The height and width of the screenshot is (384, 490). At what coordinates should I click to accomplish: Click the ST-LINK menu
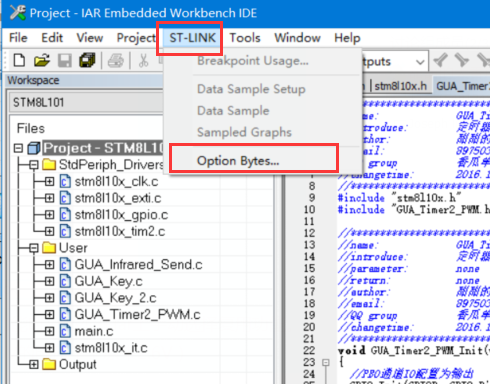[192, 38]
